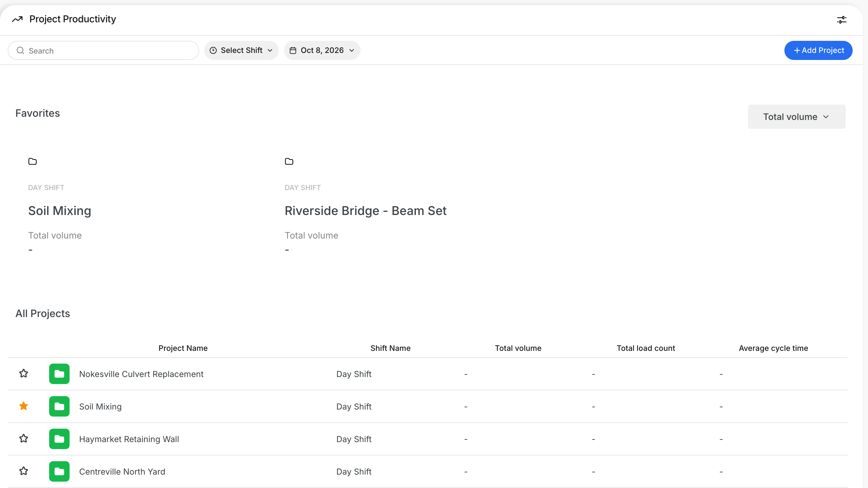Viewport: 868px width, 488px height.
Task: Unfavorite Soil Mixing via the orange star
Action: coord(24,406)
